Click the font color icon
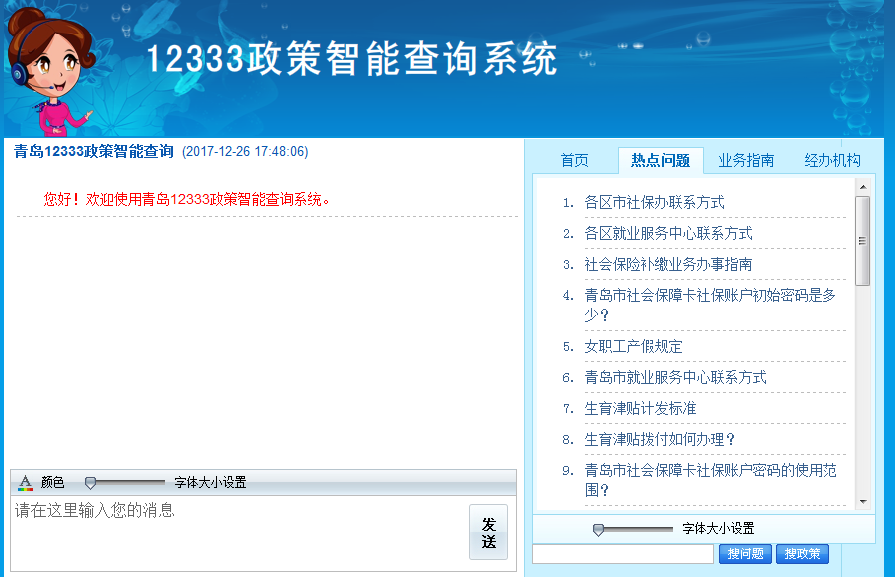Viewport: 895px width, 577px height. pyautogui.click(x=26, y=483)
